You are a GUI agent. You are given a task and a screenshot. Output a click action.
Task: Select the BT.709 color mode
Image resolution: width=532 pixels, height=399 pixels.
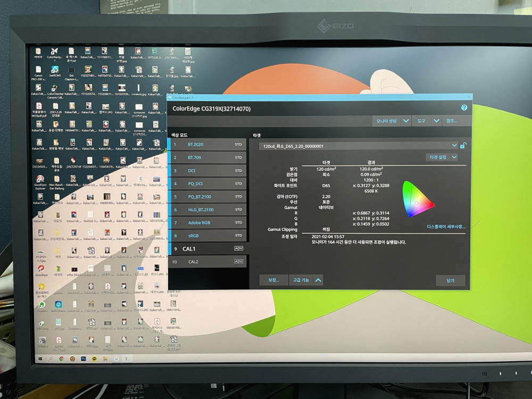(x=207, y=157)
